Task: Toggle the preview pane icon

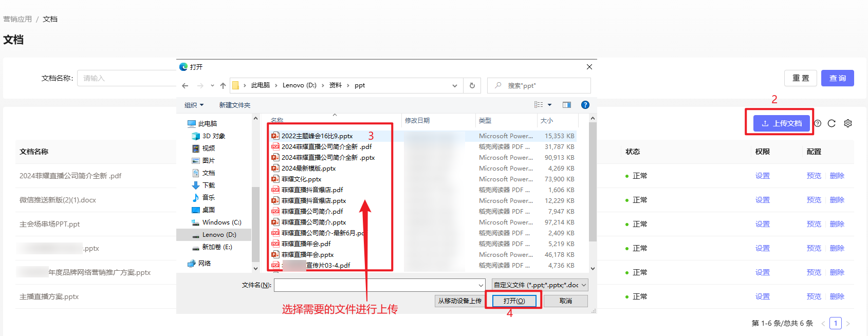Action: coord(566,105)
